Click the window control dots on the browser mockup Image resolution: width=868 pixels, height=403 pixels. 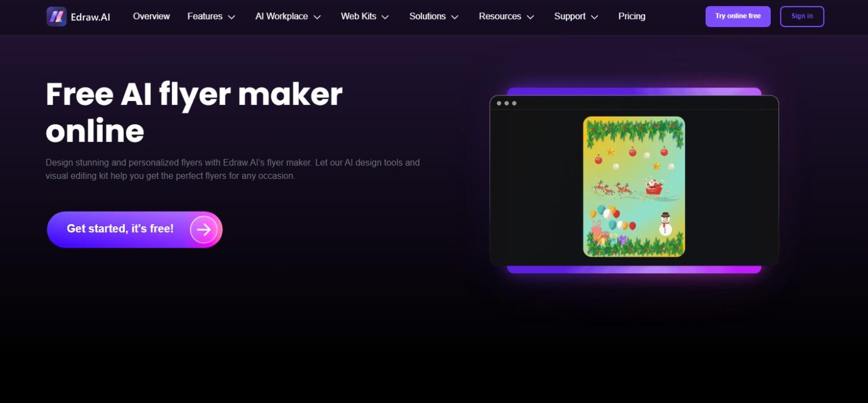(x=507, y=103)
